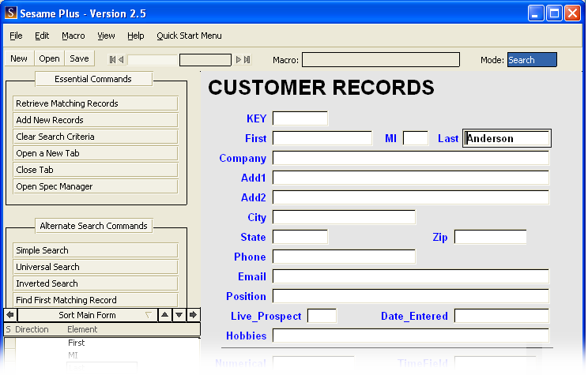Close the Sesame Plus window
588x379 pixels.
573,13
